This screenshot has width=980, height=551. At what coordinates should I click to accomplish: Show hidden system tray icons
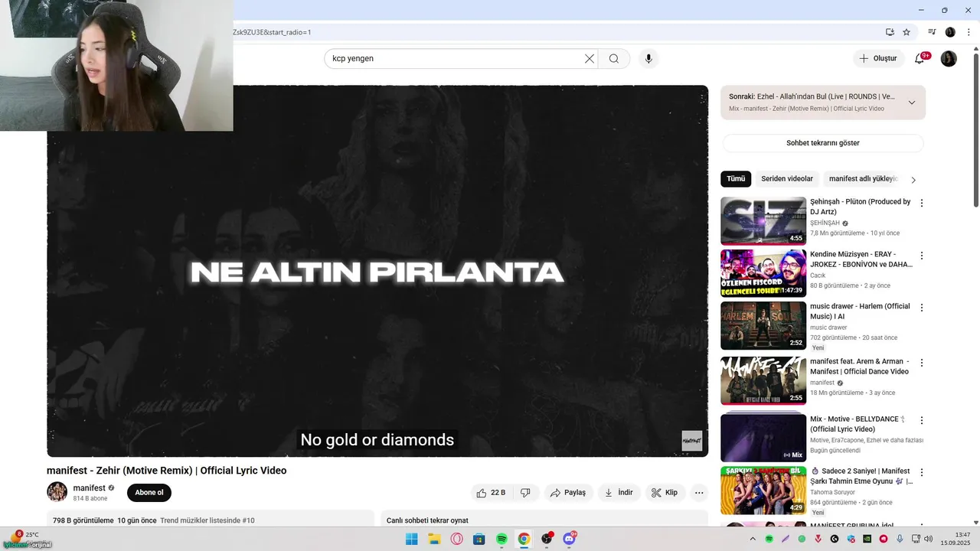click(x=753, y=539)
